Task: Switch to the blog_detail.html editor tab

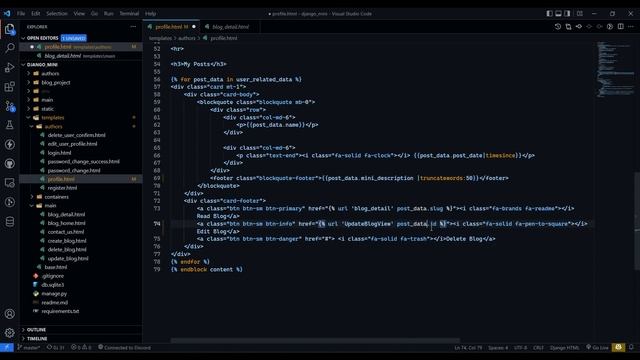Action: coord(230,27)
